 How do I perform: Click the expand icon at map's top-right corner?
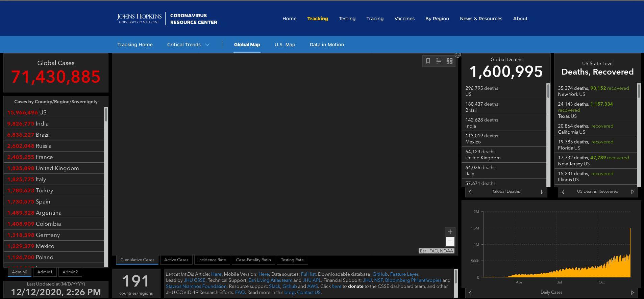click(x=458, y=55)
